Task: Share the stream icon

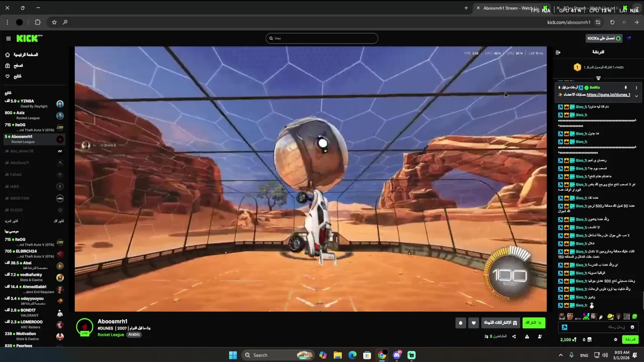Action: (514, 336)
